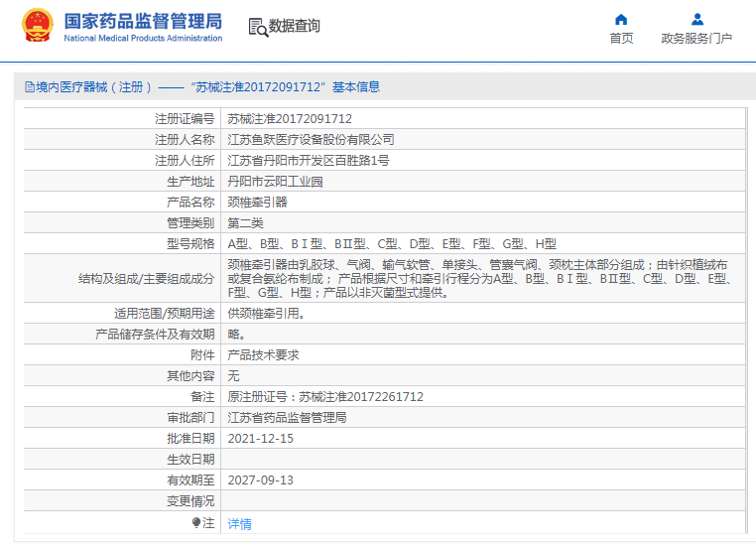Select storage condition value 略。
Screen dimensions: 756x548
point(237,335)
